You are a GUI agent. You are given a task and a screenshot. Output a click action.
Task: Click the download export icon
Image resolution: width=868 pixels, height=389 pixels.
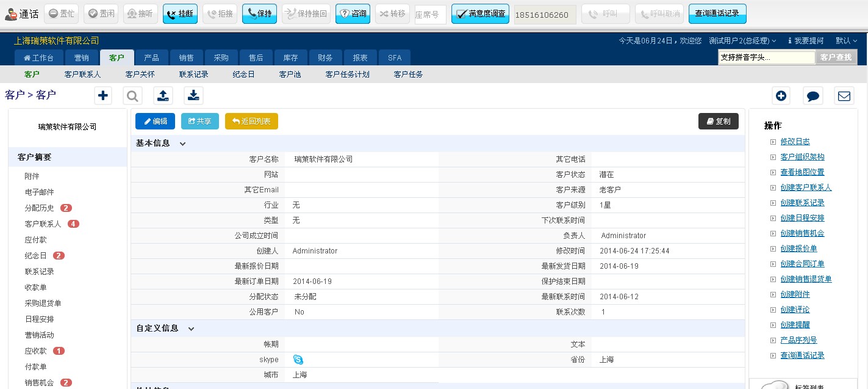[x=193, y=95]
